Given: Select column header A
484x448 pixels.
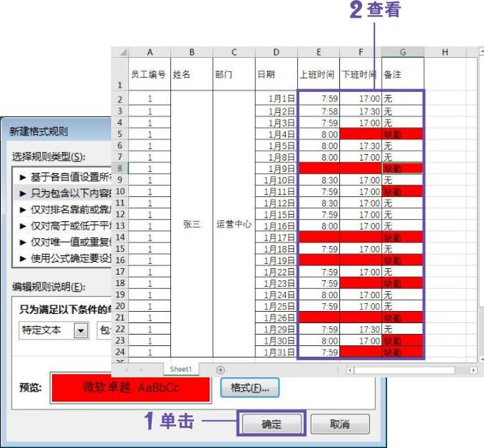Looking at the screenshot, I should (150, 52).
